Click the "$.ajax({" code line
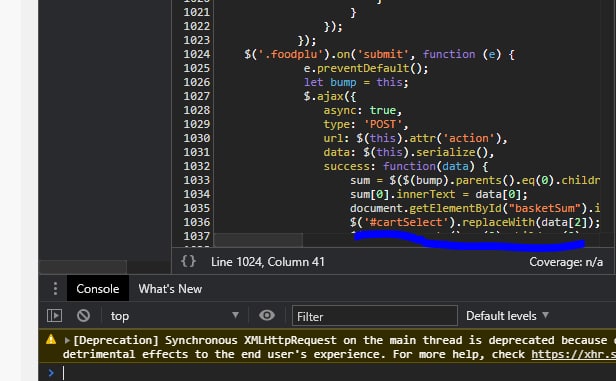This screenshot has height=381, width=616. (330, 96)
